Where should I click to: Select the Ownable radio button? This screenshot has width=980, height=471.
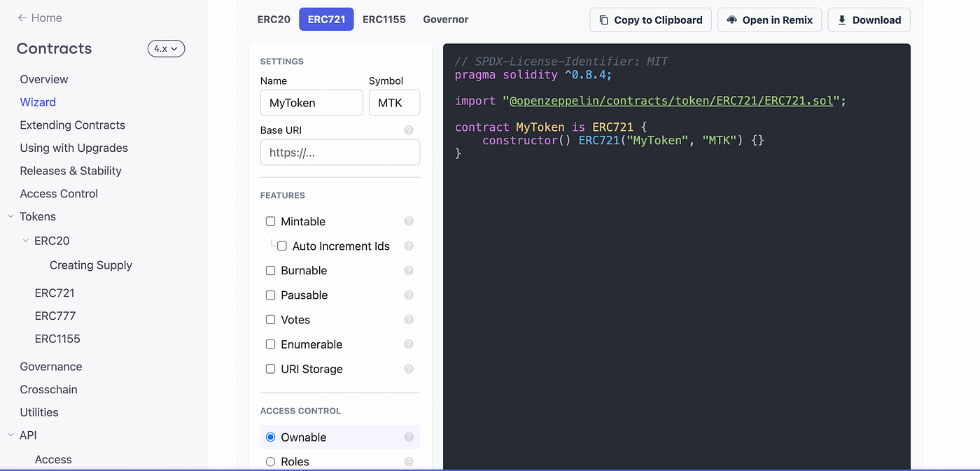tap(270, 437)
